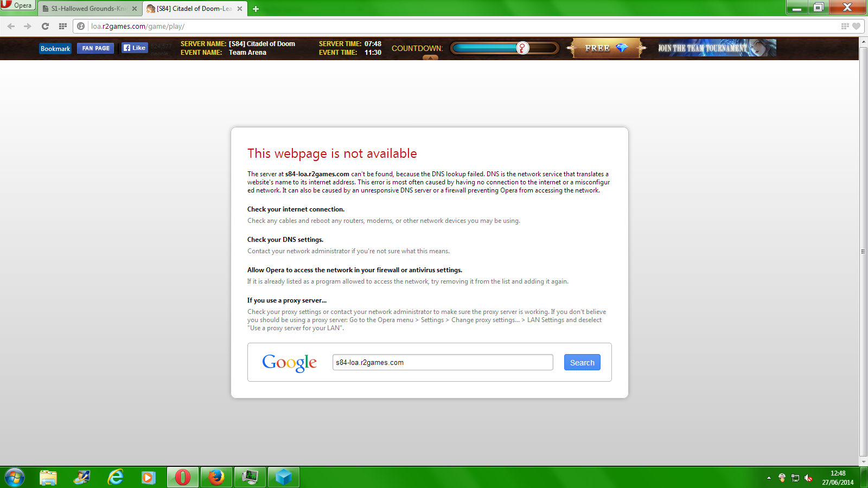
Task: Show hidden system tray icons
Action: [x=769, y=478]
